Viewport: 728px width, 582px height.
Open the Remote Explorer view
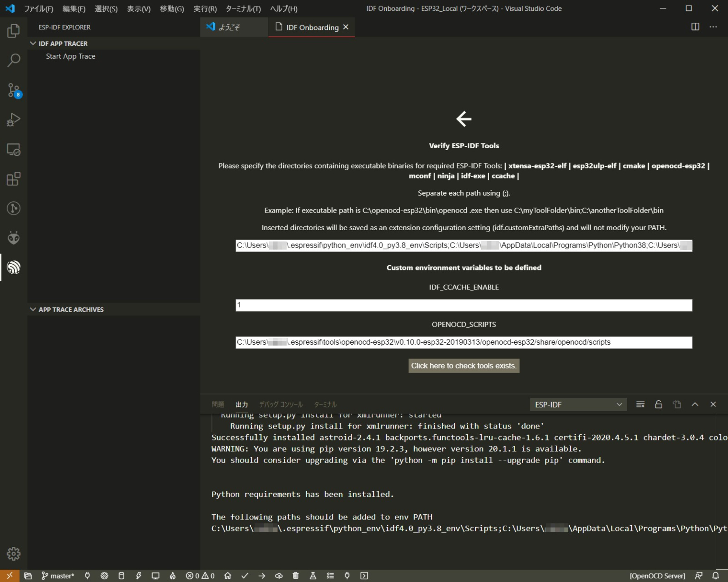click(13, 149)
